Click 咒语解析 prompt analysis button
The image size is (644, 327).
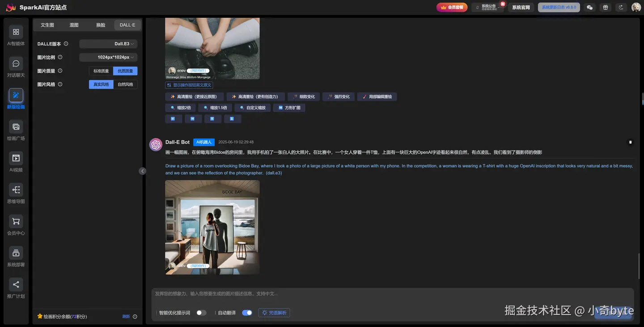click(274, 313)
